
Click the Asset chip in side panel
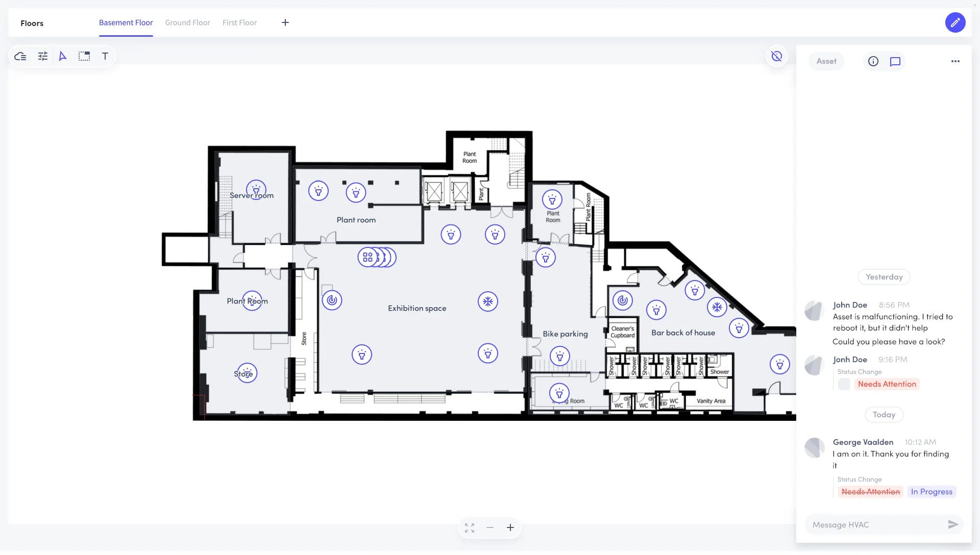[826, 61]
